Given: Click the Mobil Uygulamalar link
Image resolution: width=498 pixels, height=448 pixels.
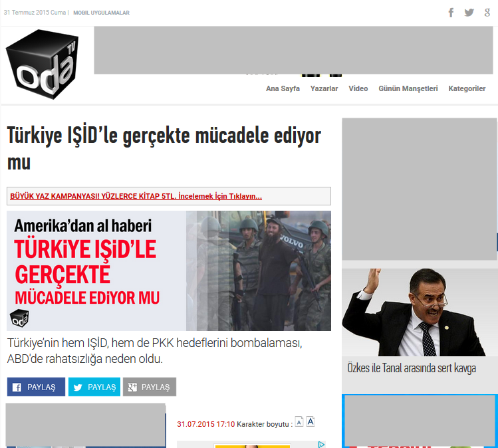Looking at the screenshot, I should click(101, 13).
